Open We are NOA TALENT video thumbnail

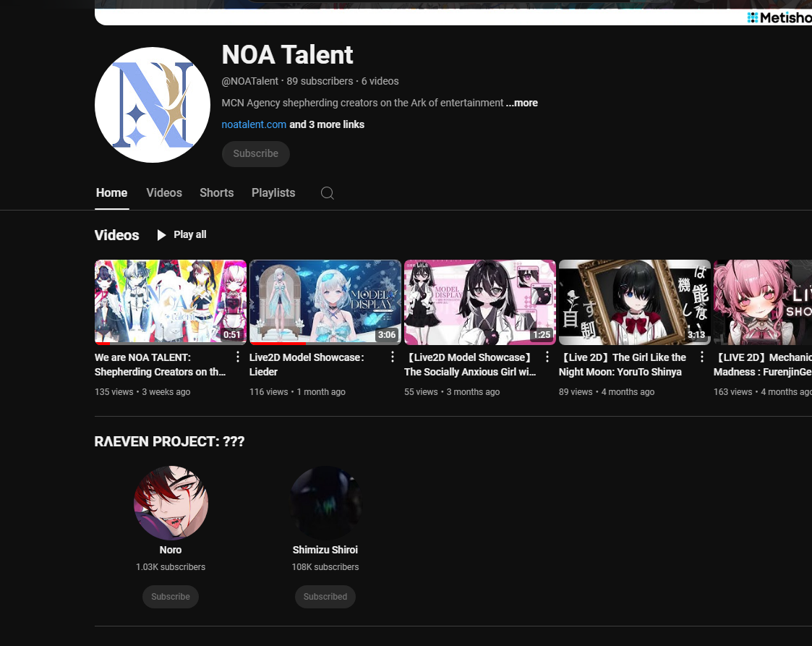[171, 302]
